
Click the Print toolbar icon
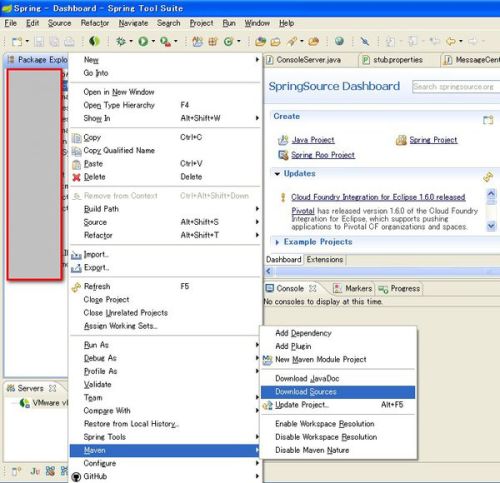69,42
